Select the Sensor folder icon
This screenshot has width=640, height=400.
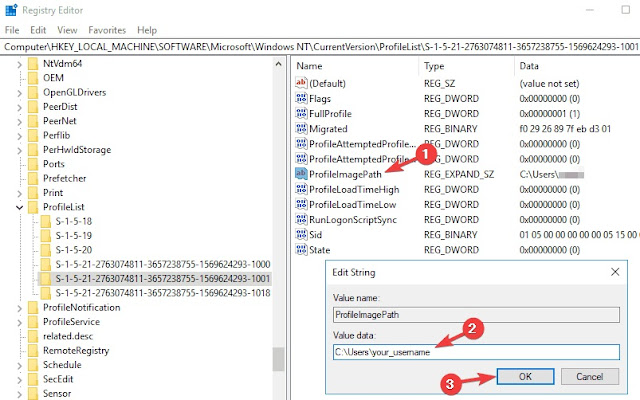(33, 393)
